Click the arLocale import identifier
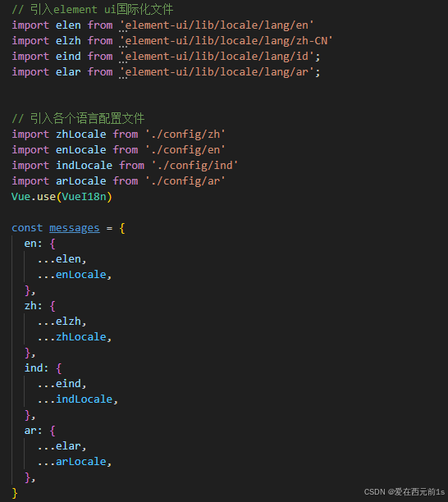Screen dimensions: 448x502 (x=81, y=181)
